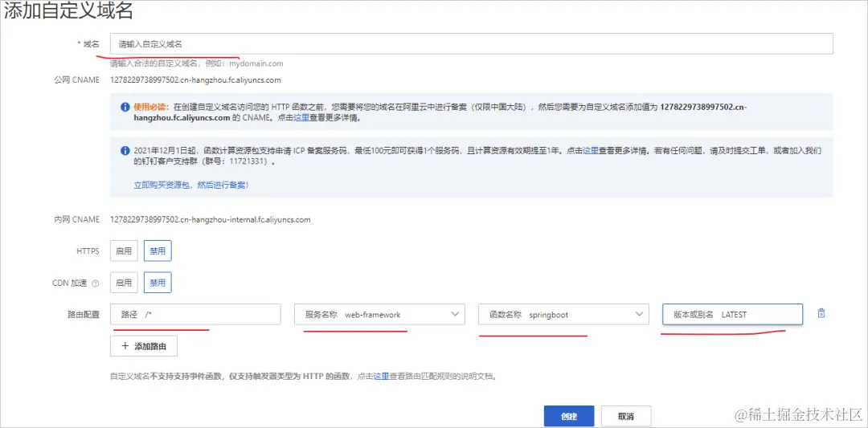Click the 内网 CNAME value text
This screenshot has width=868, height=428.
click(211, 219)
